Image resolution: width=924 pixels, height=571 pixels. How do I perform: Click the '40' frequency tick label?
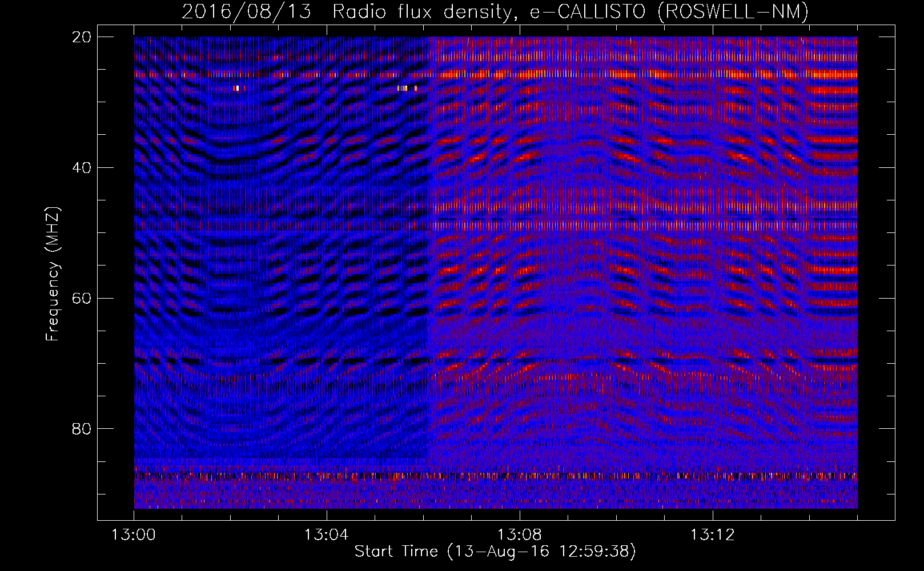(82, 167)
